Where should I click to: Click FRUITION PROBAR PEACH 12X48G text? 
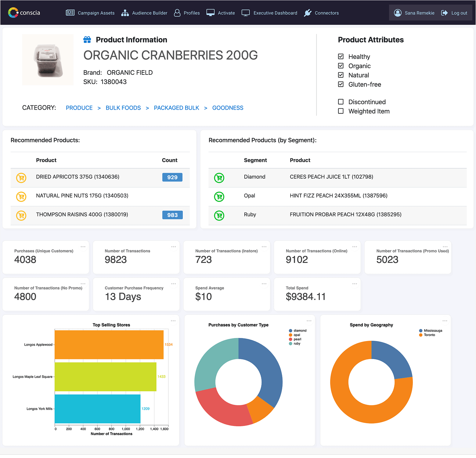pyautogui.click(x=346, y=215)
